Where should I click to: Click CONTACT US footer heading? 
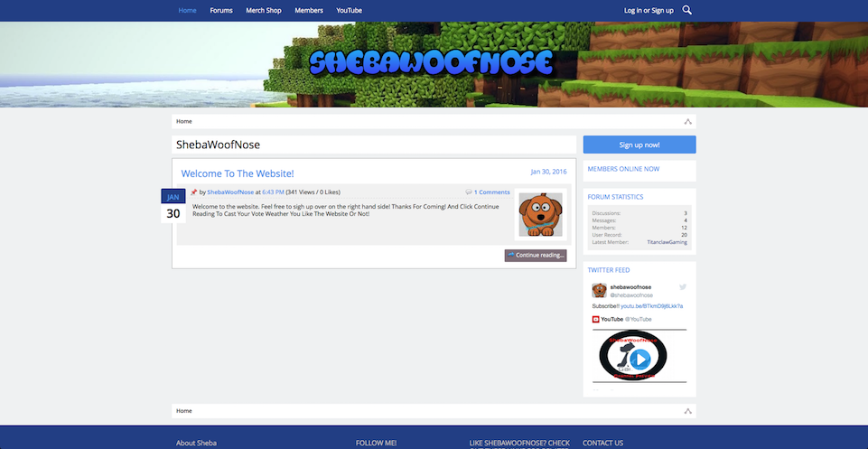[602, 443]
